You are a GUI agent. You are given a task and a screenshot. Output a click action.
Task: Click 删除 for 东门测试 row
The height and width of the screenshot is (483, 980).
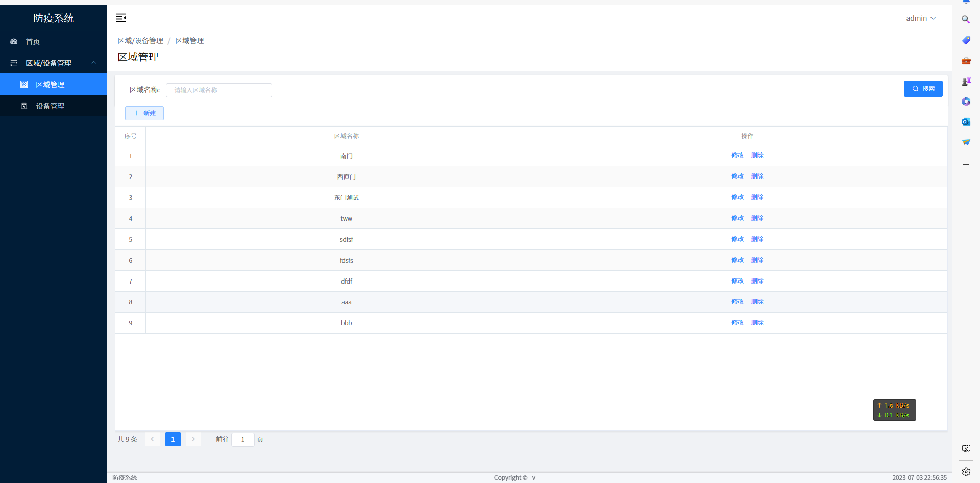[x=757, y=197]
